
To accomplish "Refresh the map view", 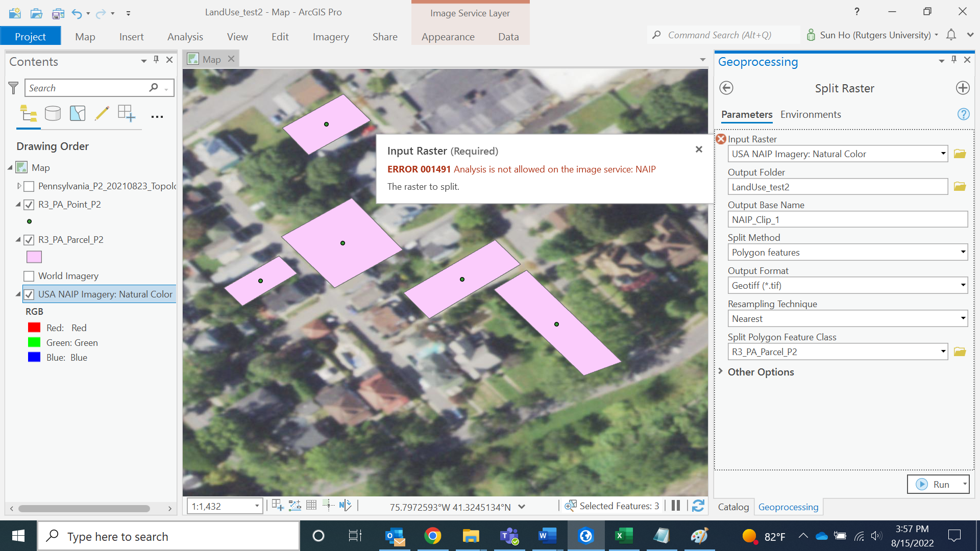I will [698, 506].
